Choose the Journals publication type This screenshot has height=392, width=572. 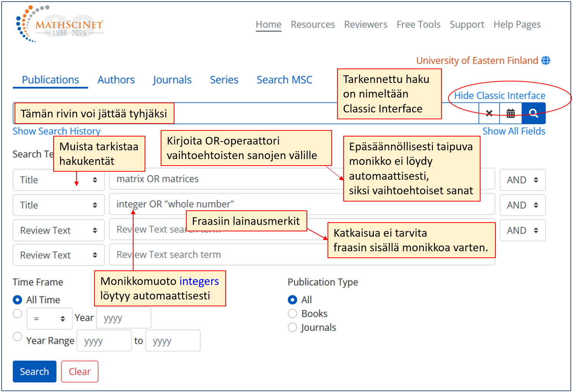click(292, 327)
